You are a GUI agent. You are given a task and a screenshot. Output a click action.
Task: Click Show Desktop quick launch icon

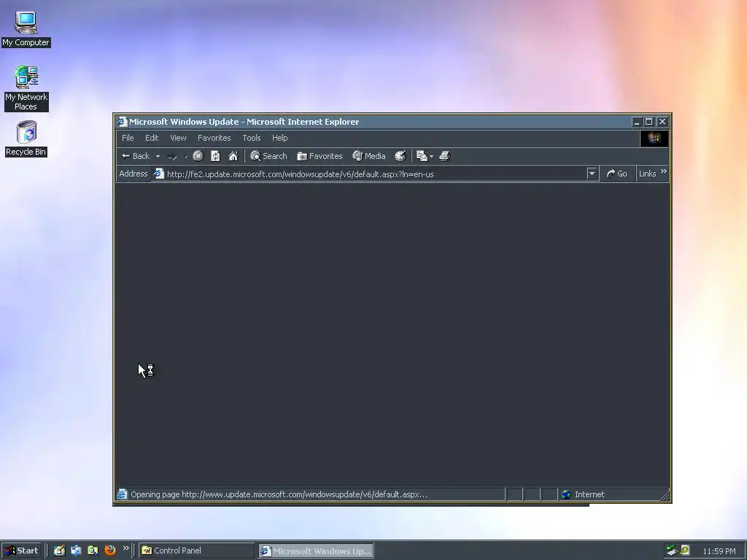pos(59,551)
